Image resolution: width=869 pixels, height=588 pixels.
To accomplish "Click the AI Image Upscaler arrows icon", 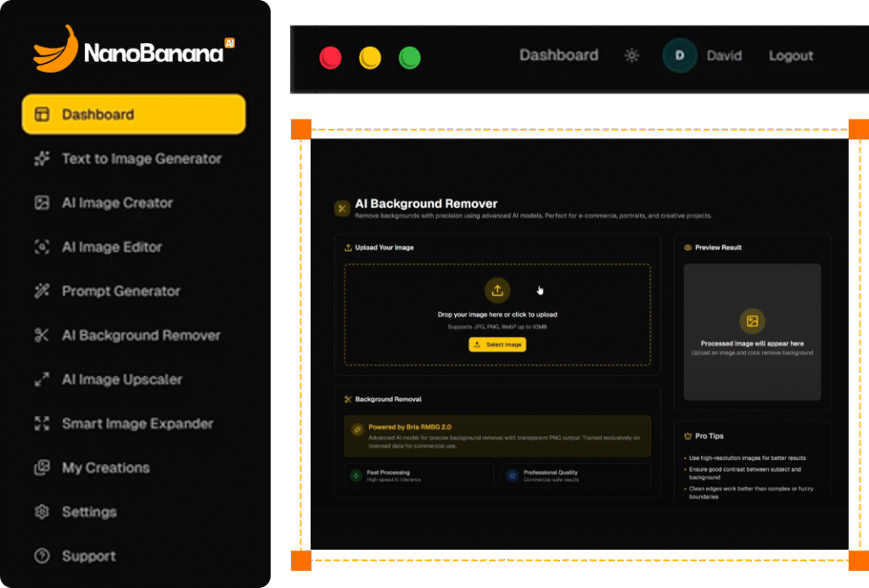I will click(42, 379).
